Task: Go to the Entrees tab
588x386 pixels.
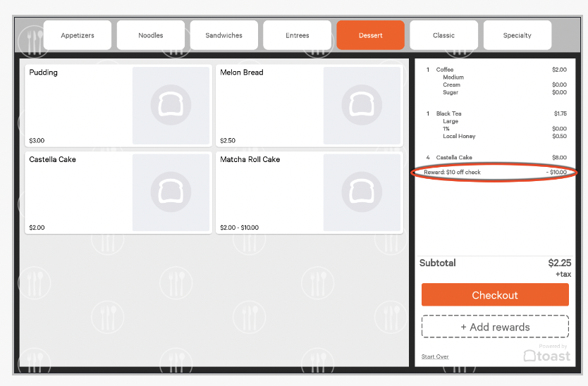Action: point(298,35)
